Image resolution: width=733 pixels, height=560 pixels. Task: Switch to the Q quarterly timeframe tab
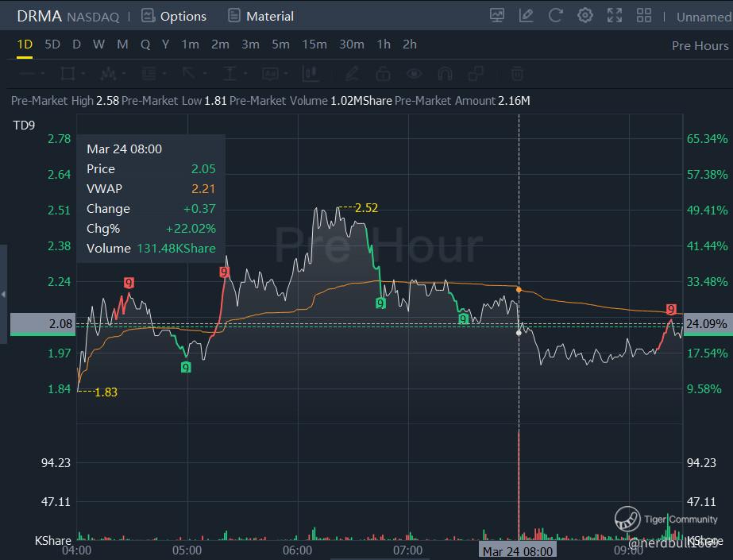click(x=145, y=44)
